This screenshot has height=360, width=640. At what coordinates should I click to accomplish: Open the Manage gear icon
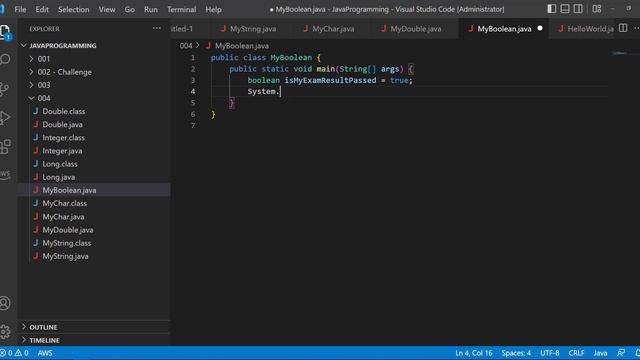(5, 331)
